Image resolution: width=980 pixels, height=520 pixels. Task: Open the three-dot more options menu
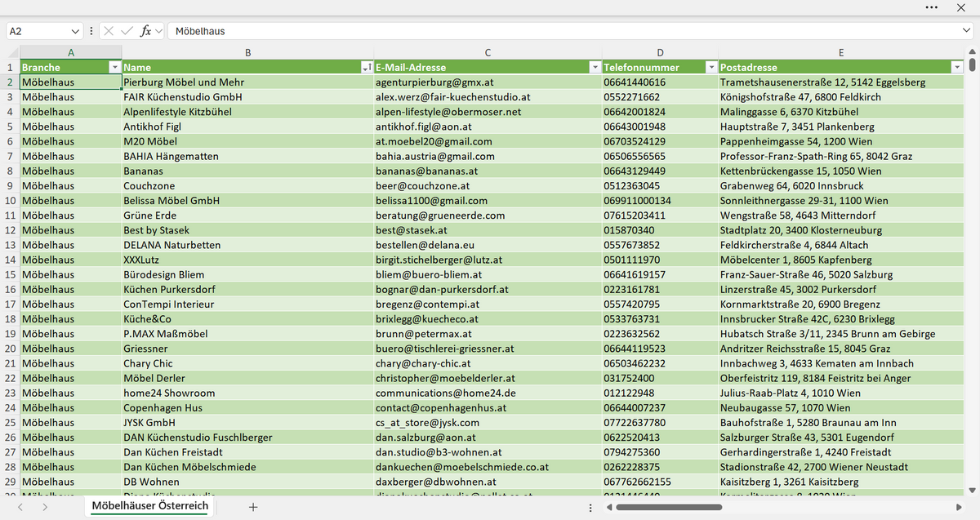pos(932,7)
